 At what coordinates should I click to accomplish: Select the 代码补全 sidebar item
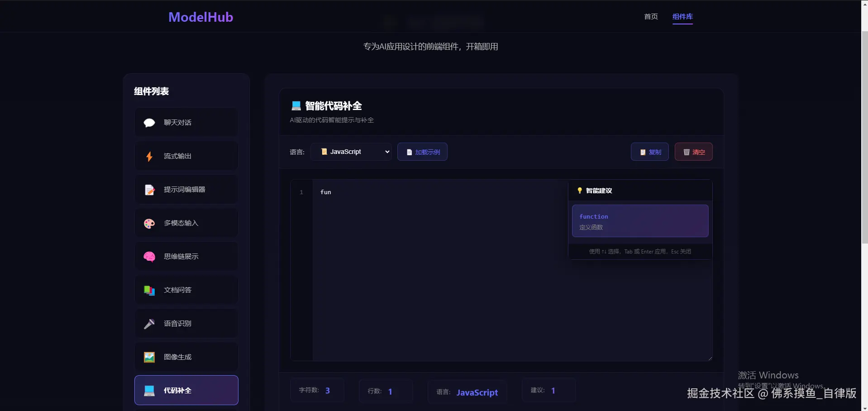point(186,390)
